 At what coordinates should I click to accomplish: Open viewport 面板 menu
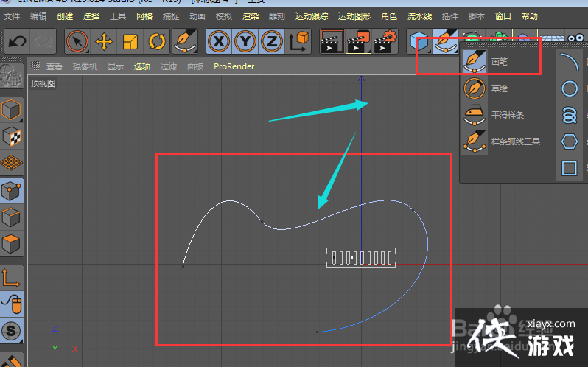pos(195,66)
